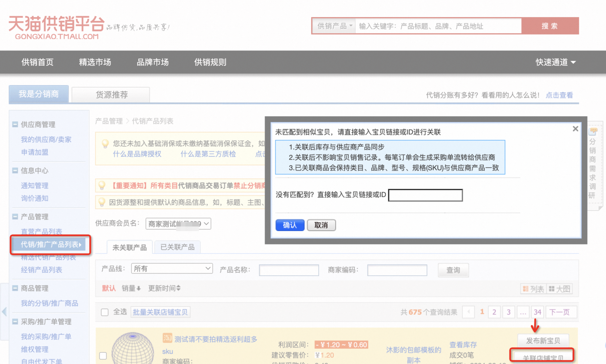Go to page 2 of results
Screen dimensions: 606x364
pos(494,312)
